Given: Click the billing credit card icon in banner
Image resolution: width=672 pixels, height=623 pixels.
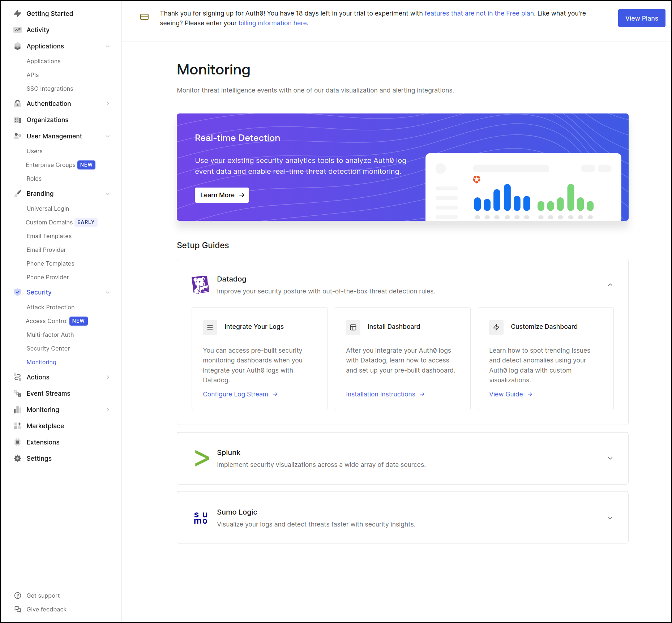Looking at the screenshot, I should tap(144, 17).
